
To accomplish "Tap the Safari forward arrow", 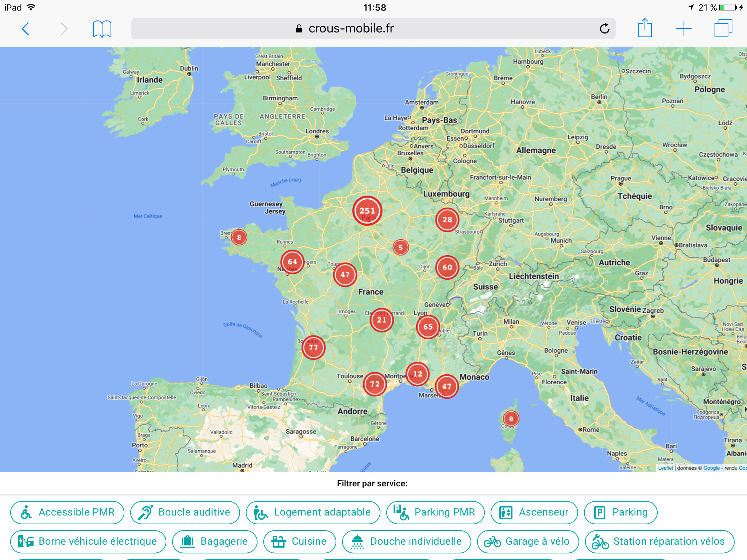I will (64, 28).
